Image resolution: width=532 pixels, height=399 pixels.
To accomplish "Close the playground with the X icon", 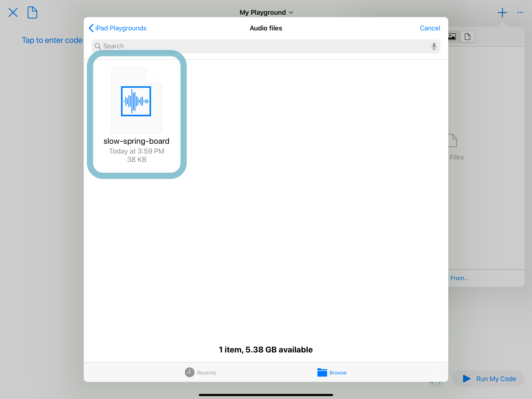I will click(13, 12).
